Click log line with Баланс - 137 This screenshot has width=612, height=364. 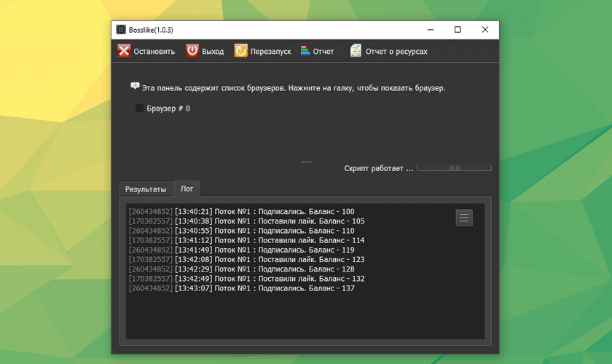pyautogui.click(x=242, y=288)
